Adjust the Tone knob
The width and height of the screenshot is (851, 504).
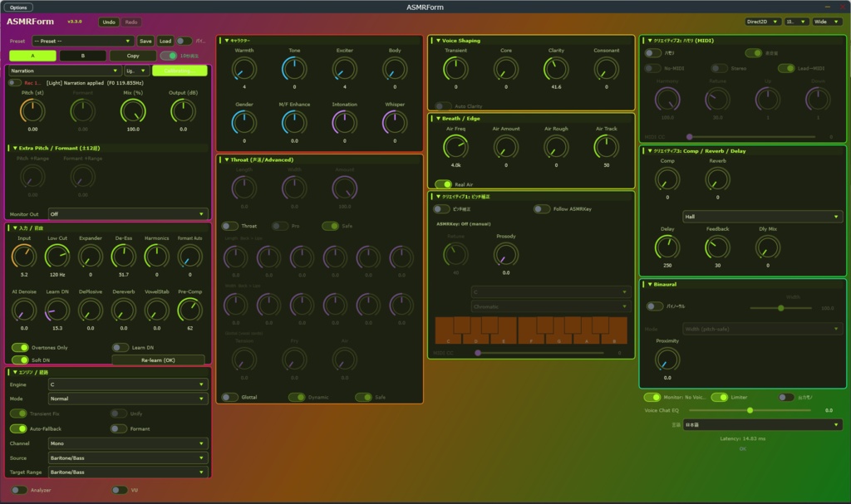[x=294, y=69]
